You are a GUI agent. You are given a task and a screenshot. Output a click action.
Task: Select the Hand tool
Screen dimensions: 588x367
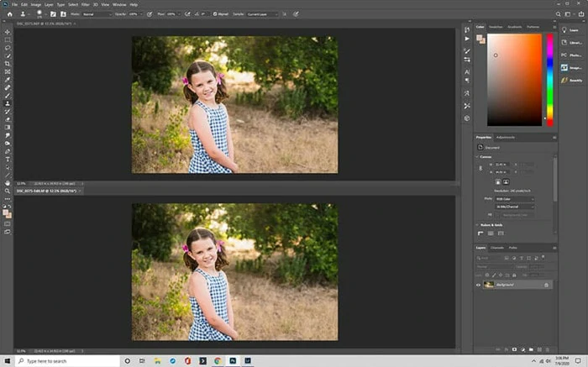pos(8,183)
